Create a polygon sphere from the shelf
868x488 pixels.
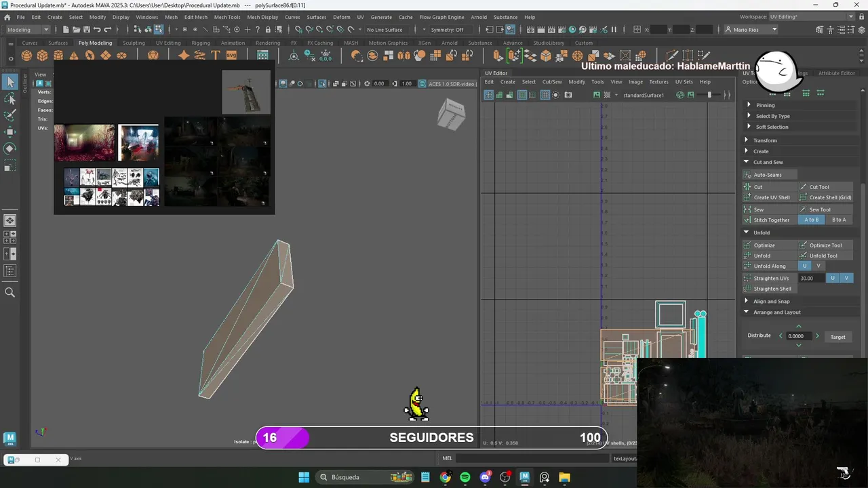26,56
